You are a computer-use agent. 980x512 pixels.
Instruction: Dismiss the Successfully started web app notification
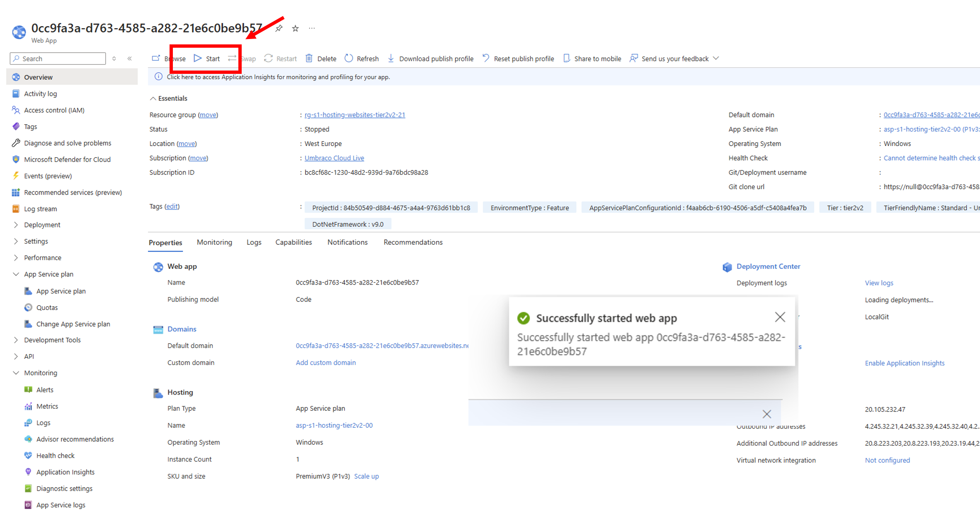pyautogui.click(x=780, y=317)
